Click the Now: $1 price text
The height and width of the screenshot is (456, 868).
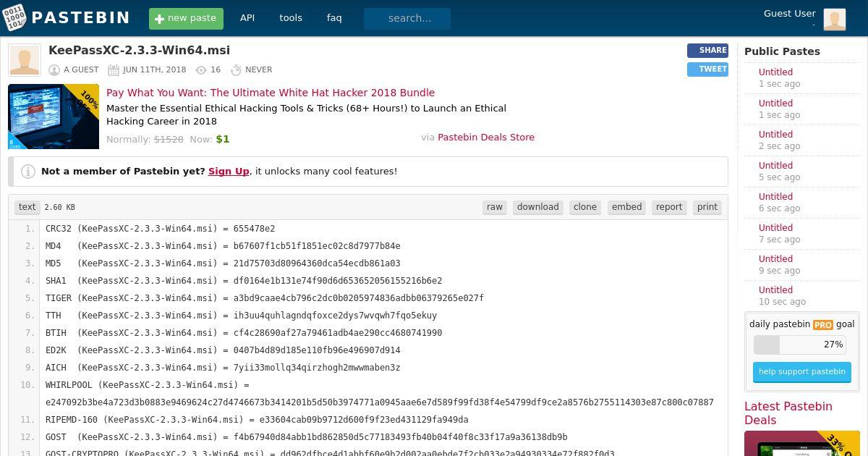coord(210,139)
